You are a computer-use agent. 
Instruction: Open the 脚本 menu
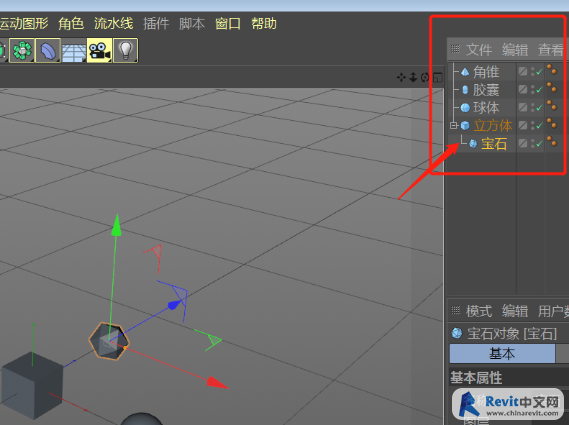tap(192, 24)
